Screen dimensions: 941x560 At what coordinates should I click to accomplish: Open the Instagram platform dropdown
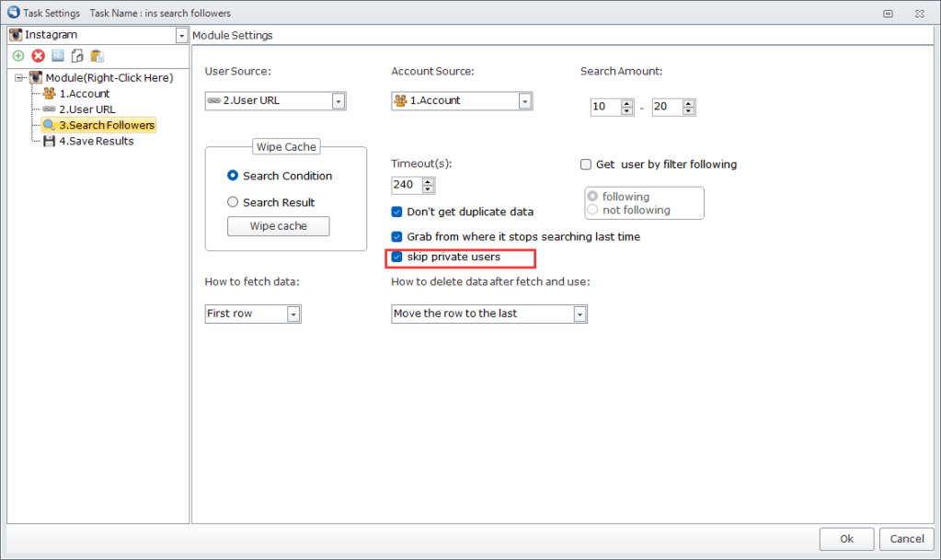(181, 35)
